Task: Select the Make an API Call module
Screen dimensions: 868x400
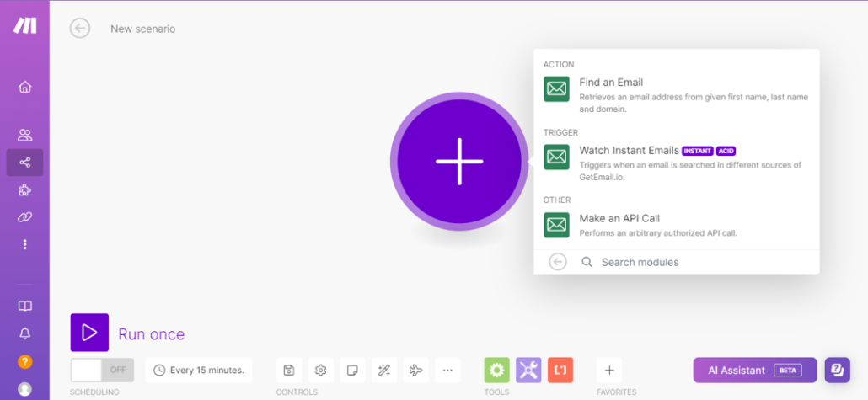Action: 677,225
